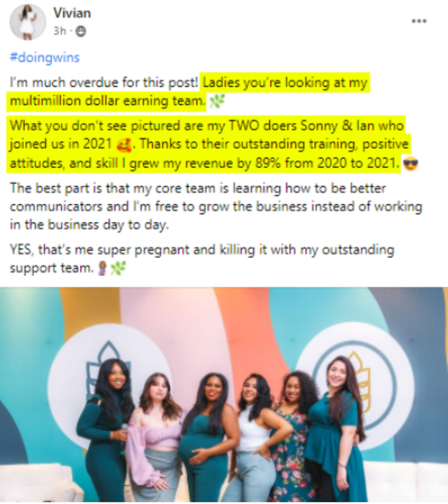Screen dimensions: 448x504
Task: Click the sunglasses emoji after "2020 to 2021."
Action: coord(411,164)
